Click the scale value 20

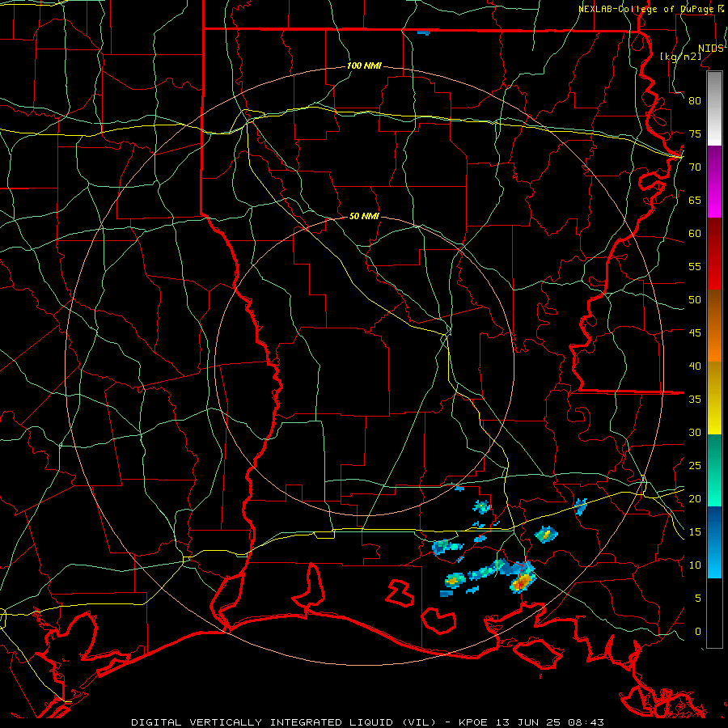[x=695, y=498]
